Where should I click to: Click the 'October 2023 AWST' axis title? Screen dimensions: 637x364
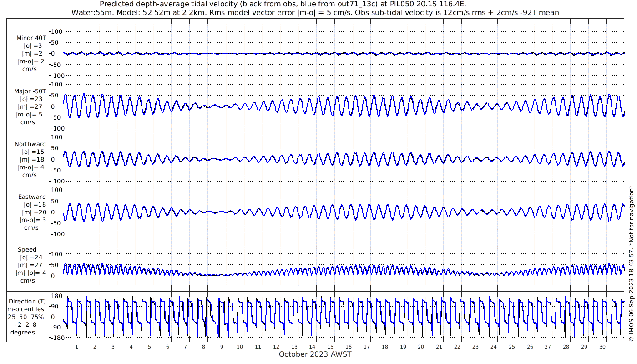pyautogui.click(x=315, y=354)
